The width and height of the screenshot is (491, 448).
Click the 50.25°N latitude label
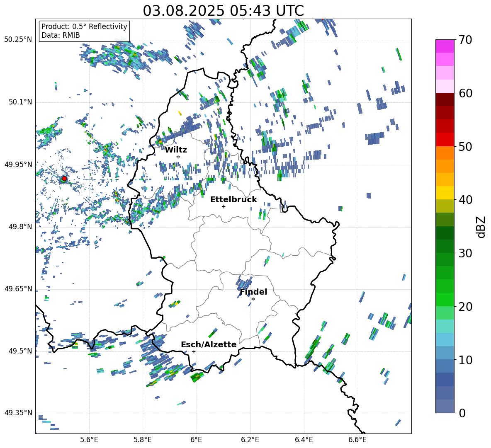point(18,40)
